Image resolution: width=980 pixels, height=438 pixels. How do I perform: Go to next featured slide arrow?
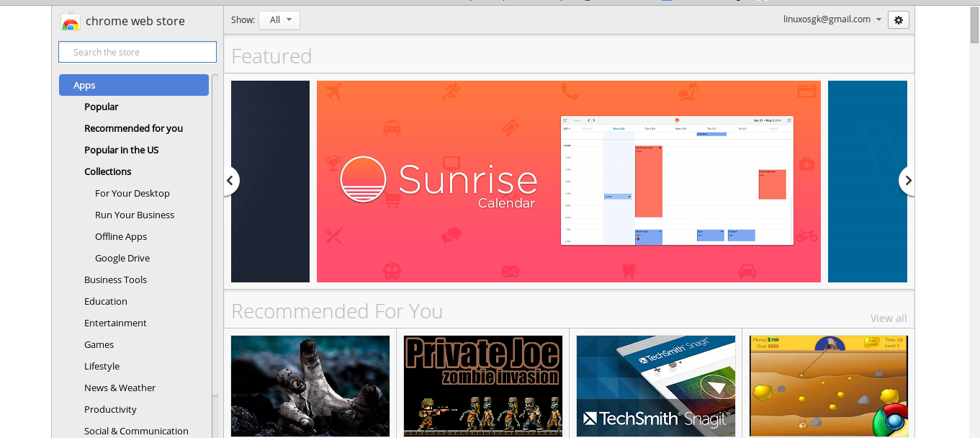click(907, 181)
